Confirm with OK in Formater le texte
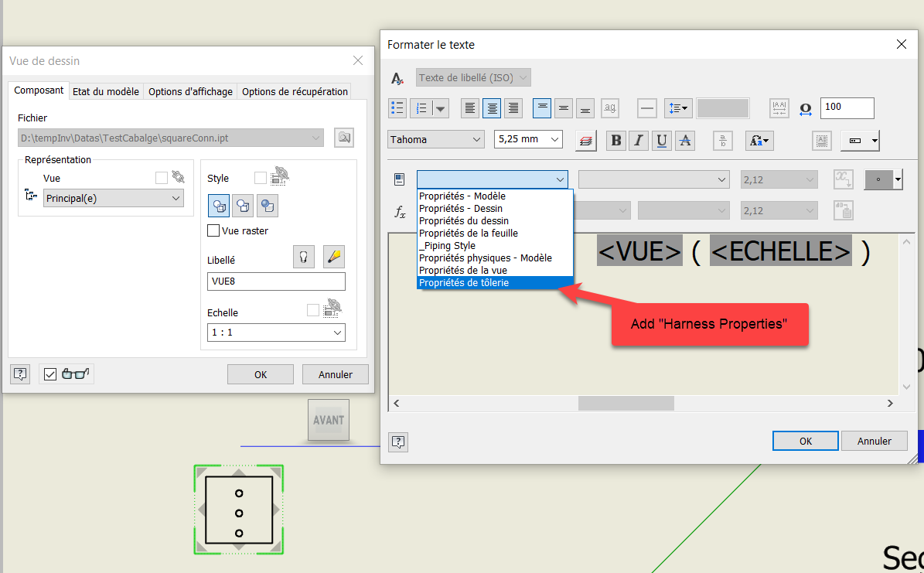Screen dimensions: 924x573 (x=805, y=440)
